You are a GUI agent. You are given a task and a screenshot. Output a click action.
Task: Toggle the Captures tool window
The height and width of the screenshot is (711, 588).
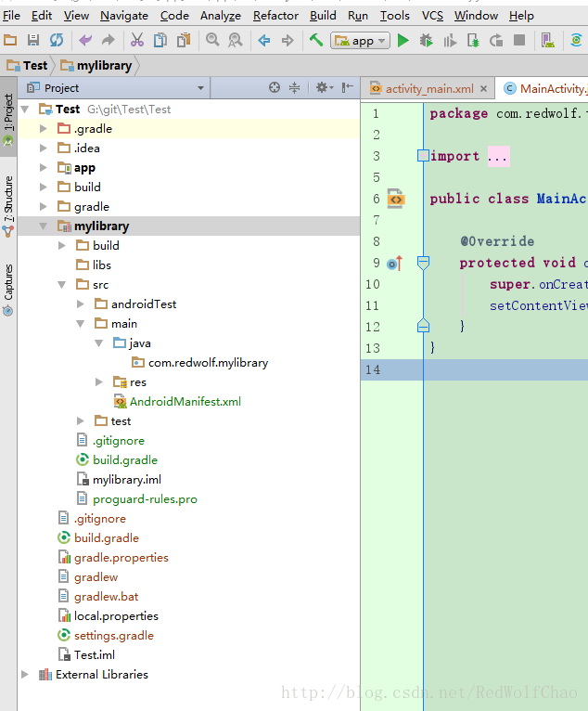point(8,291)
